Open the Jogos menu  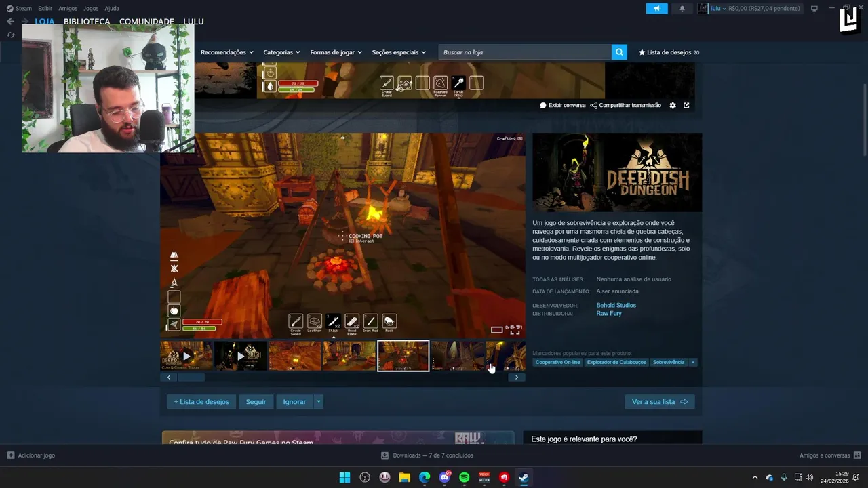coord(91,8)
